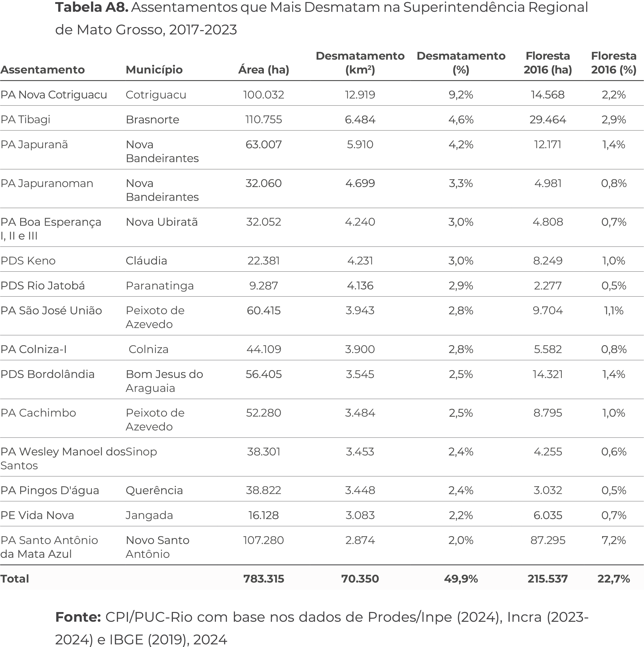Click the area value '38.301'
644x647 pixels.
[264, 452]
